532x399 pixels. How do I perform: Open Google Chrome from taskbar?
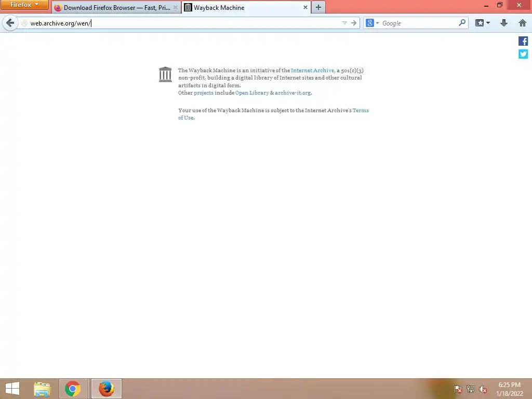click(73, 389)
